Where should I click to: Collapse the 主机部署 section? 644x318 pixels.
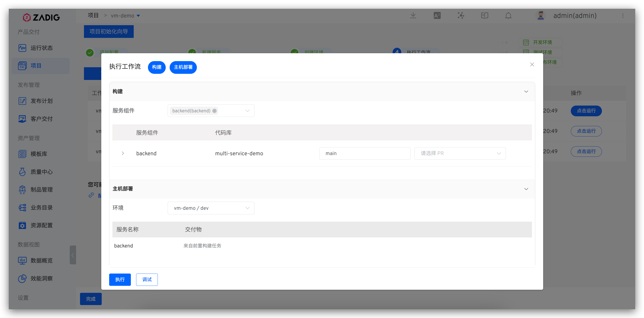point(526,189)
